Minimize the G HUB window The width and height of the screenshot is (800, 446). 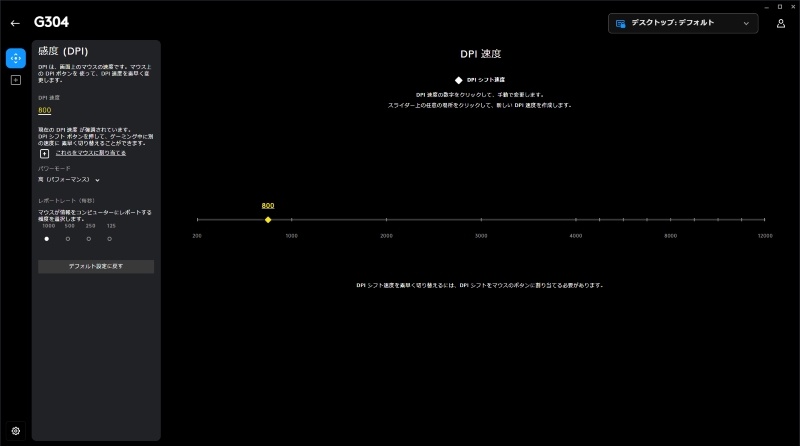pos(766,7)
